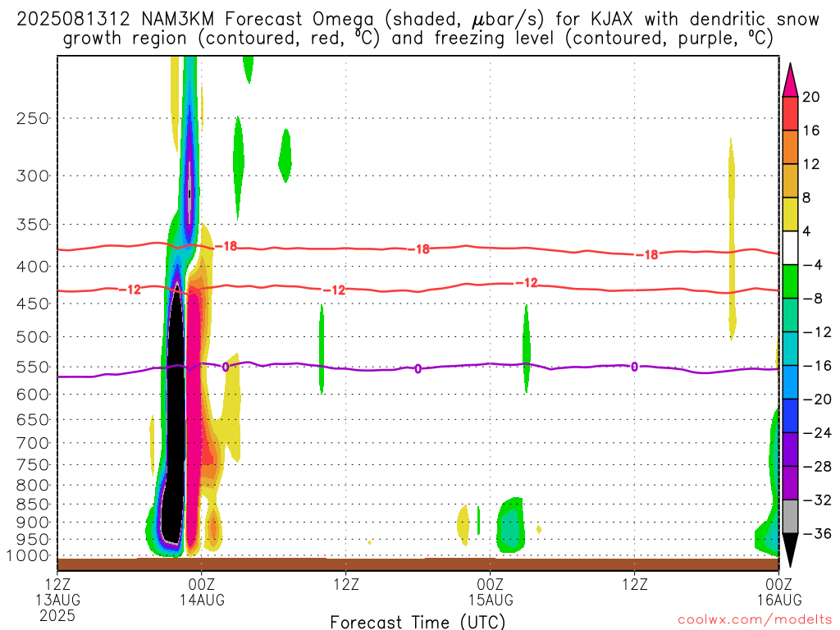Click the colorbar '-8' value label
The height and width of the screenshot is (630, 840).
[813, 299]
